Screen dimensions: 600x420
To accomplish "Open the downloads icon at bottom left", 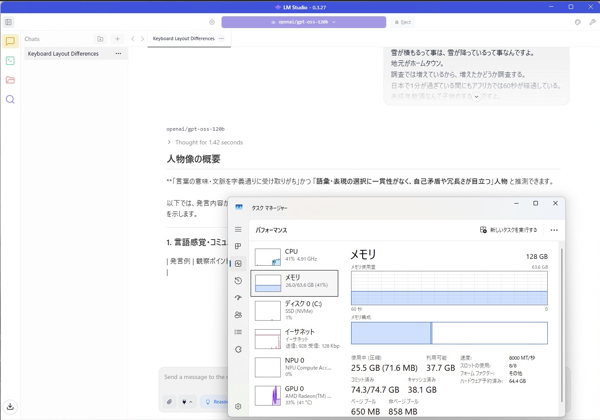I will (10, 407).
